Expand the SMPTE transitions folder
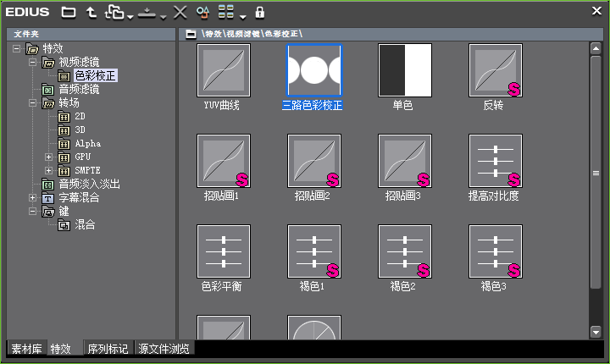 coord(48,171)
